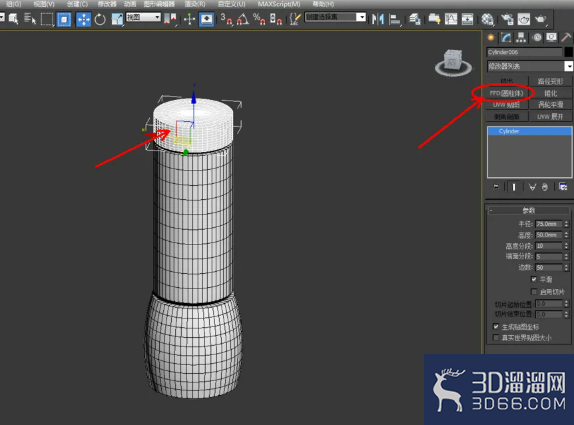This screenshot has width=574, height=425.
Task: Open the Material Editor icon
Action: (x=487, y=19)
